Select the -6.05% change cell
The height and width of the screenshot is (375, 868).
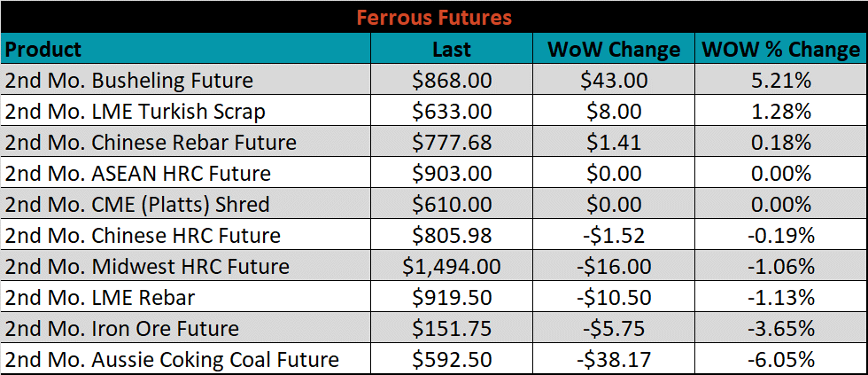[781, 359]
